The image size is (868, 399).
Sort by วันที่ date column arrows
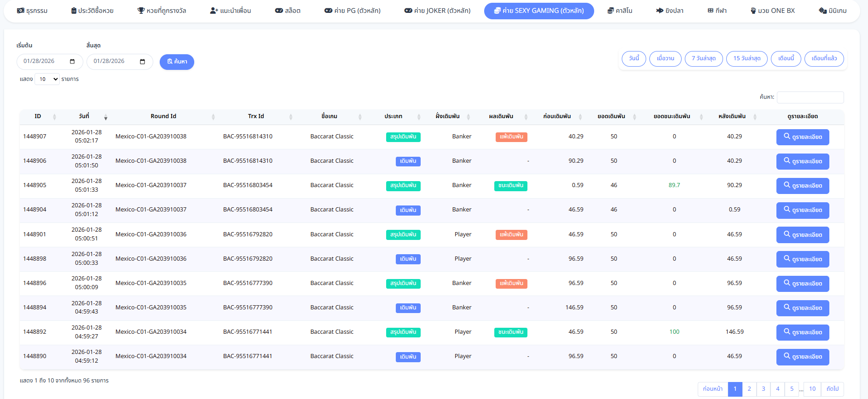tap(105, 117)
